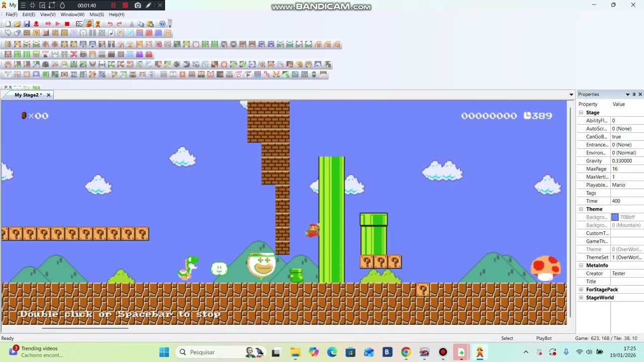Expand the StageWorld property group
Viewport: 644px width, 362px height.
pyautogui.click(x=581, y=298)
